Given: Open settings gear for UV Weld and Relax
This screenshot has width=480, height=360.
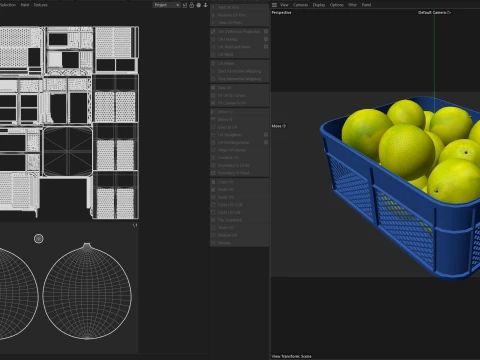Looking at the screenshot, I should click(266, 47).
